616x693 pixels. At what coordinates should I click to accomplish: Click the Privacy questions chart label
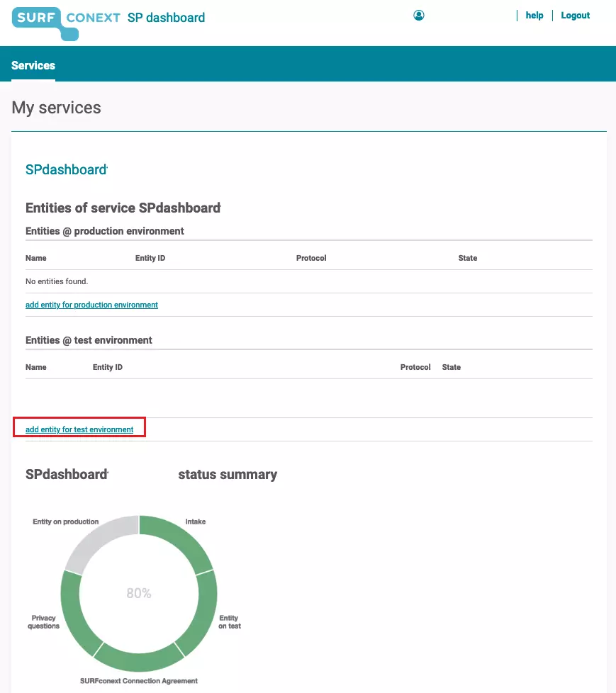pos(43,622)
